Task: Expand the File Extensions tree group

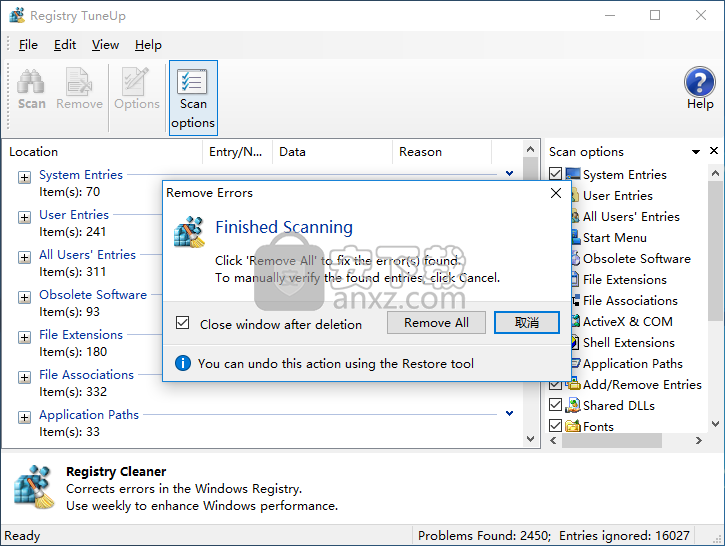Action: [x=24, y=337]
